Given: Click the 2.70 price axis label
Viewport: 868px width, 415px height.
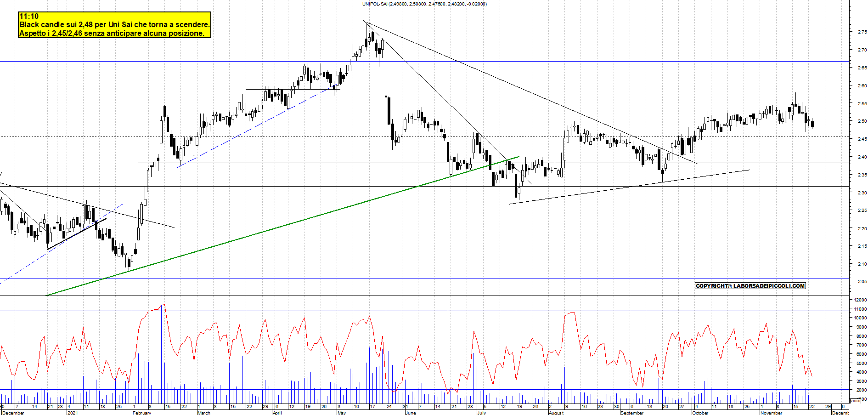Looking at the screenshot, I should (x=862, y=50).
